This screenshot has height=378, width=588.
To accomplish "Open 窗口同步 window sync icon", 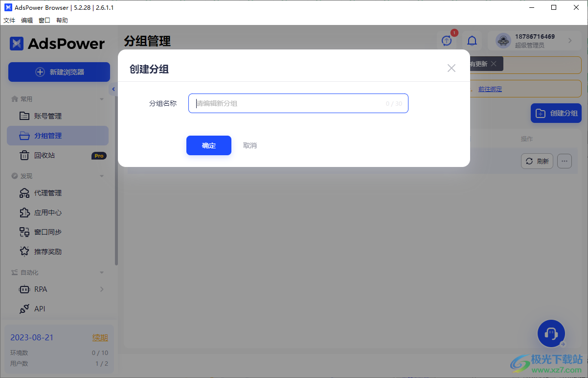I will pyautogui.click(x=24, y=232).
